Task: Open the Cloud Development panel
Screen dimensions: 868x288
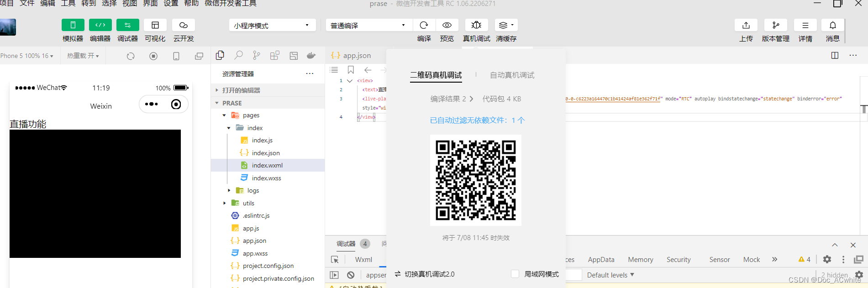Action: coord(184,25)
